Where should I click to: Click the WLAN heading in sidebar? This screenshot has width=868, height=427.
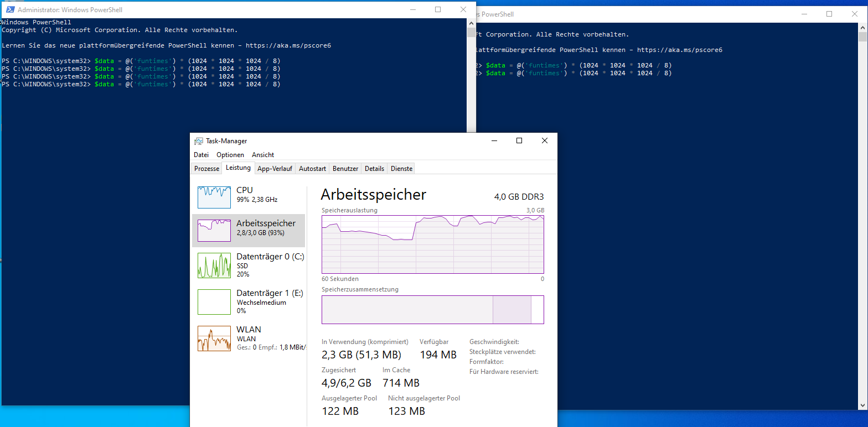[249, 329]
